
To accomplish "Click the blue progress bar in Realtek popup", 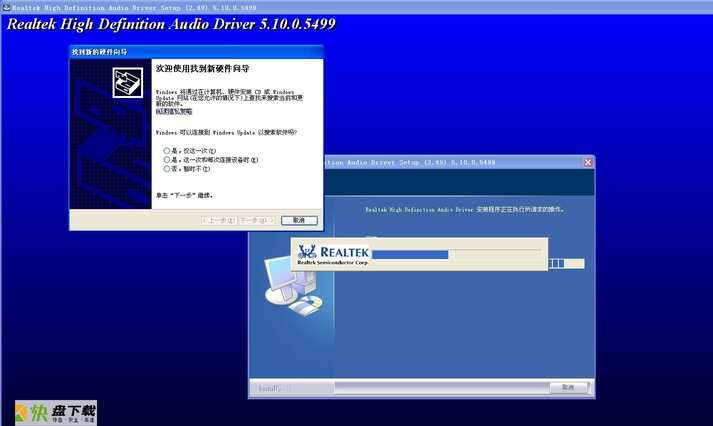I will (x=410, y=255).
